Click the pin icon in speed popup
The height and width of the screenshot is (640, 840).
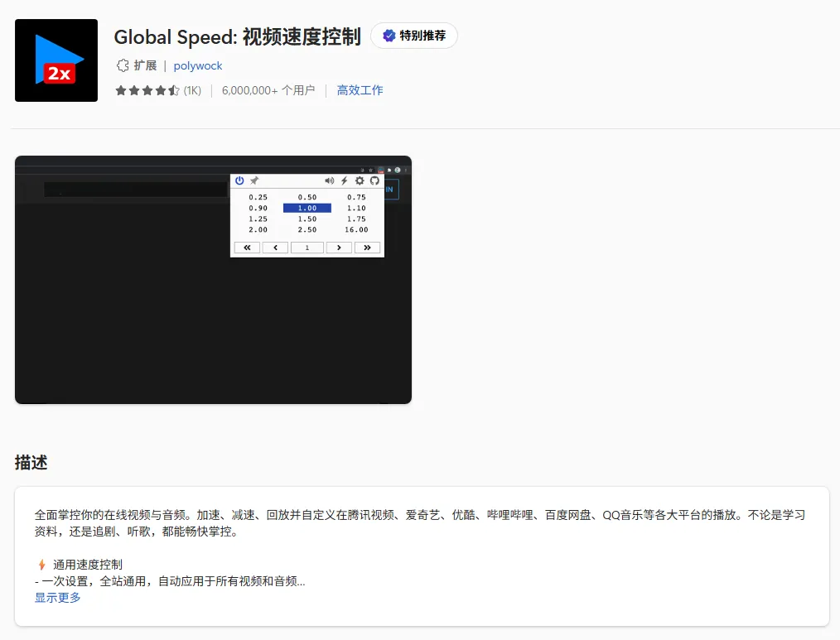254,180
